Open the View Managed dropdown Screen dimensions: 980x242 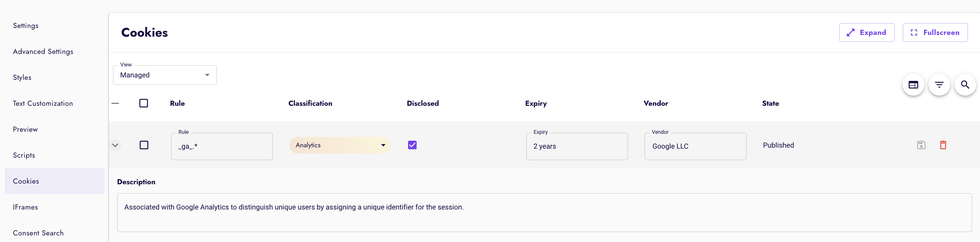tap(165, 75)
